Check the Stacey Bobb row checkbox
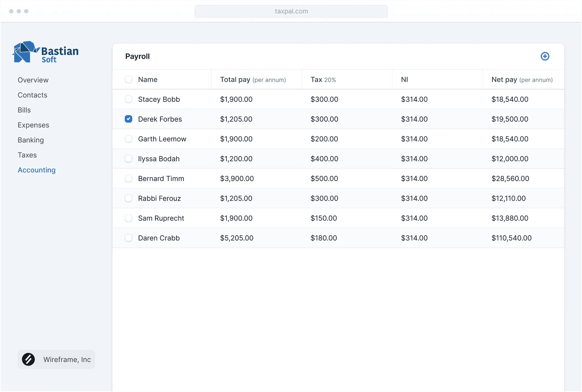 point(129,99)
